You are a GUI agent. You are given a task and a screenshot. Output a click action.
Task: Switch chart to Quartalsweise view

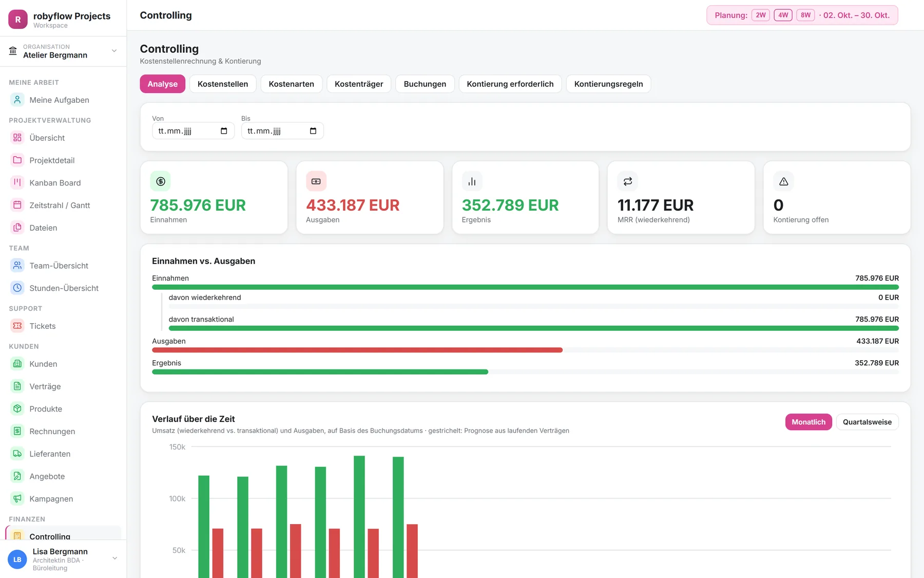(x=868, y=422)
